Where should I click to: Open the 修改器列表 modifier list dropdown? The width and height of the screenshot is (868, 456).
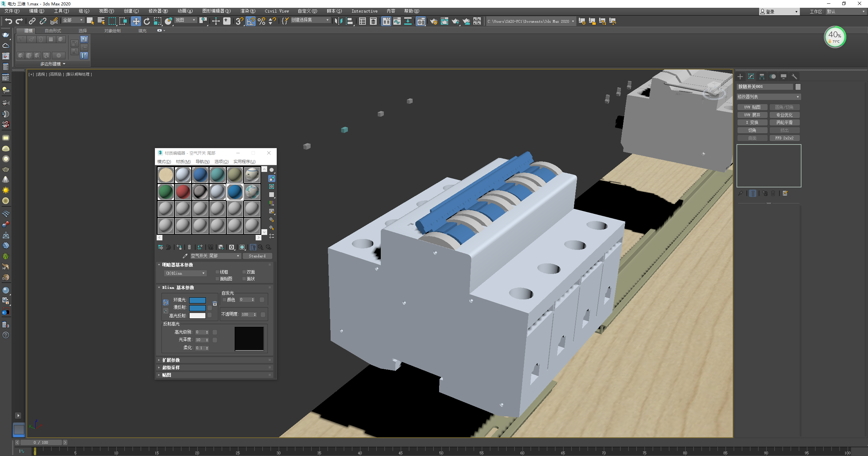(768, 97)
